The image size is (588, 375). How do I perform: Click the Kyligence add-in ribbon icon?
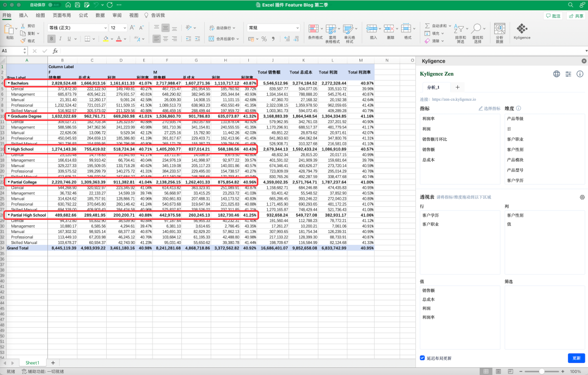tap(522, 29)
